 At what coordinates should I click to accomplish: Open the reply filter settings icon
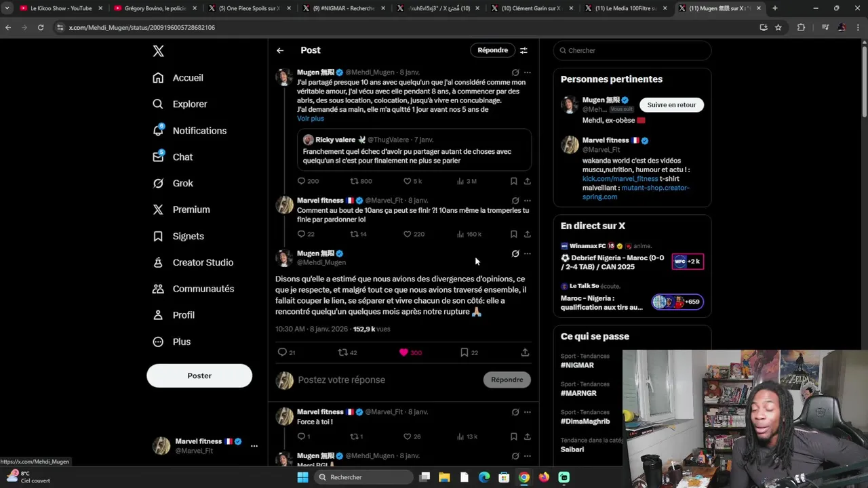click(x=524, y=50)
